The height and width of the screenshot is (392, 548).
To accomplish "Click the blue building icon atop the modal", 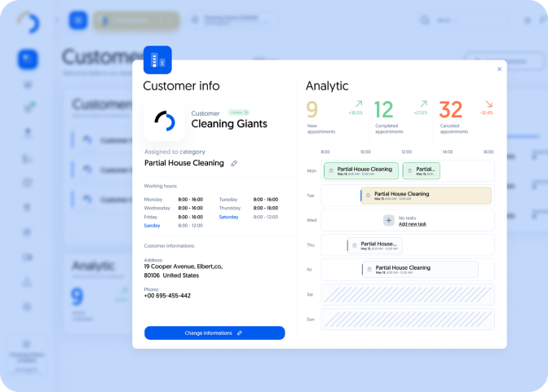I will [157, 60].
